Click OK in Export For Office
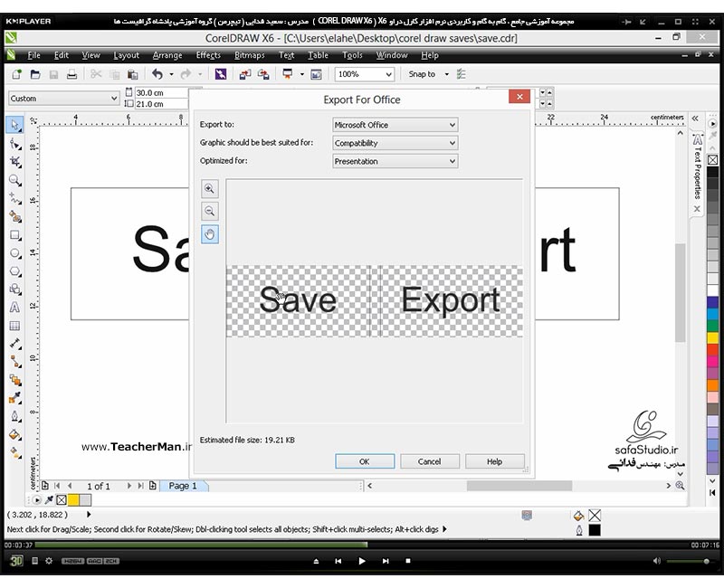 pyautogui.click(x=365, y=461)
